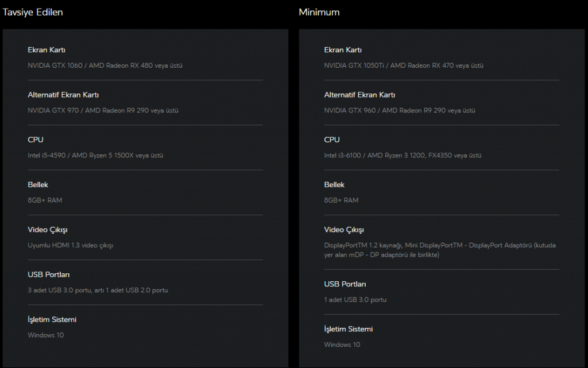Click 'Uyumlu HDMI 1.3 video çıkışı' text

click(71, 245)
